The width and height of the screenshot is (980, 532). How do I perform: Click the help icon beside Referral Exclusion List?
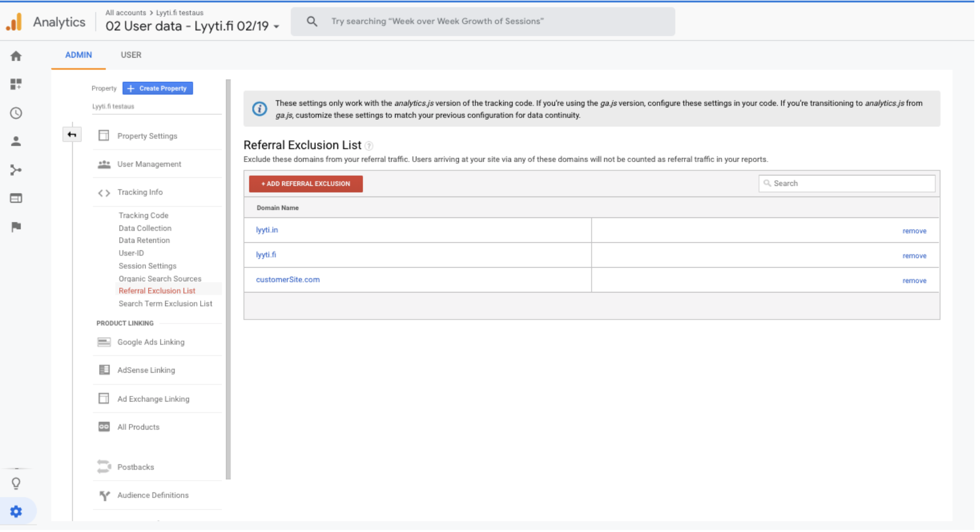[370, 146]
